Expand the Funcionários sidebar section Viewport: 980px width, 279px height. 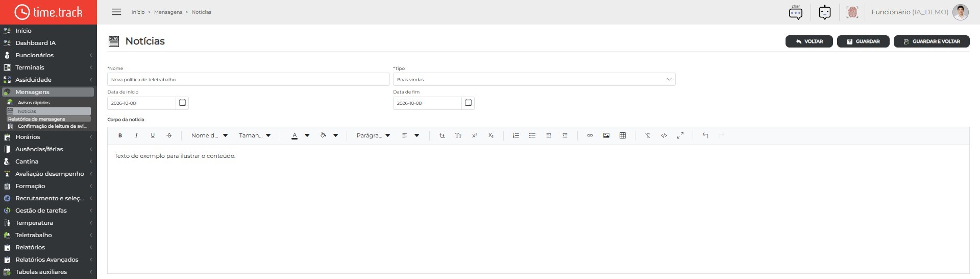(x=48, y=55)
